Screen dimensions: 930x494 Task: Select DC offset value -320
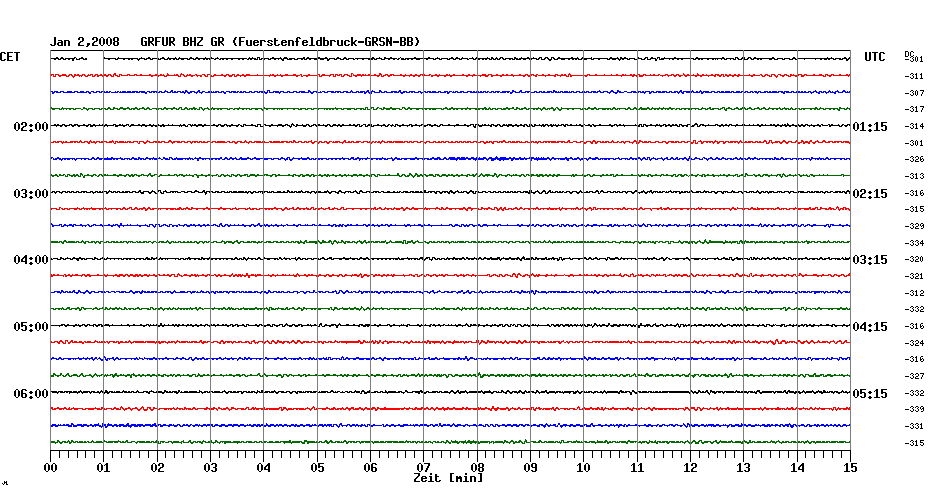pyautogui.click(x=914, y=260)
